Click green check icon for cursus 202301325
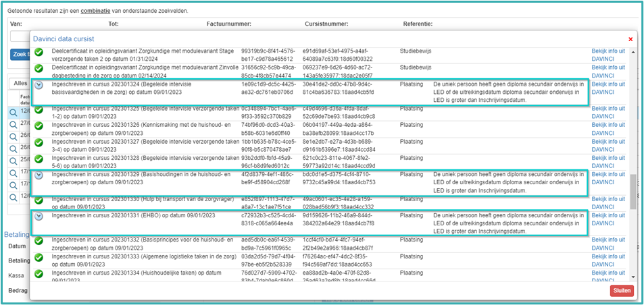The width and height of the screenshot is (644, 305). click(x=39, y=109)
